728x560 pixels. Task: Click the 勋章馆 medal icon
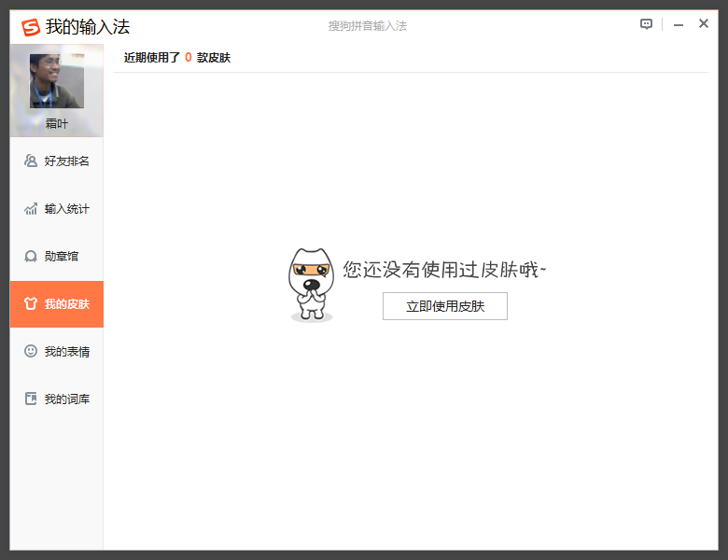pos(31,257)
